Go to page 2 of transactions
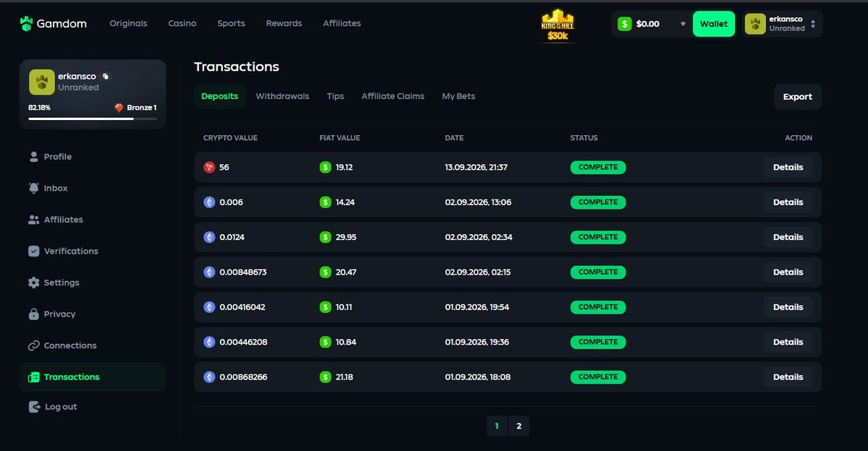 pos(519,426)
